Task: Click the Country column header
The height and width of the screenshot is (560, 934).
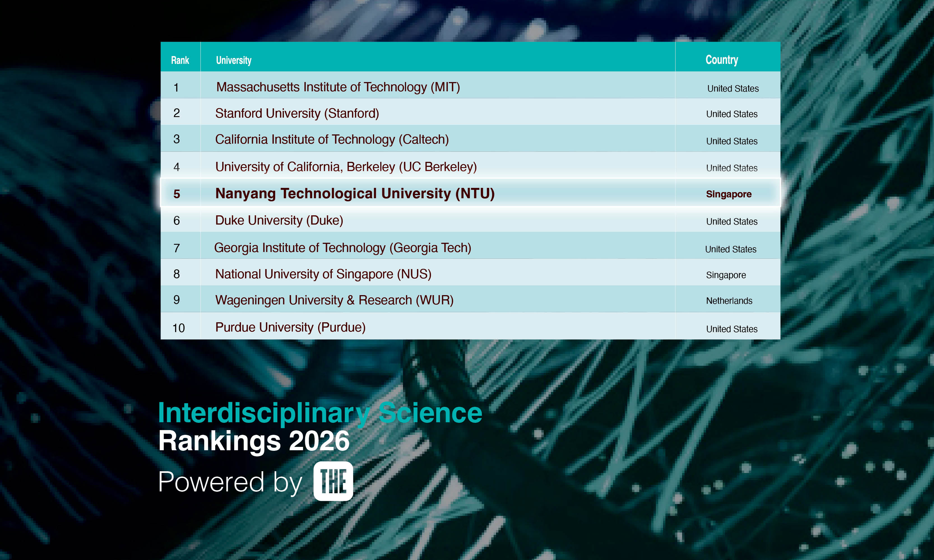Action: (x=721, y=60)
